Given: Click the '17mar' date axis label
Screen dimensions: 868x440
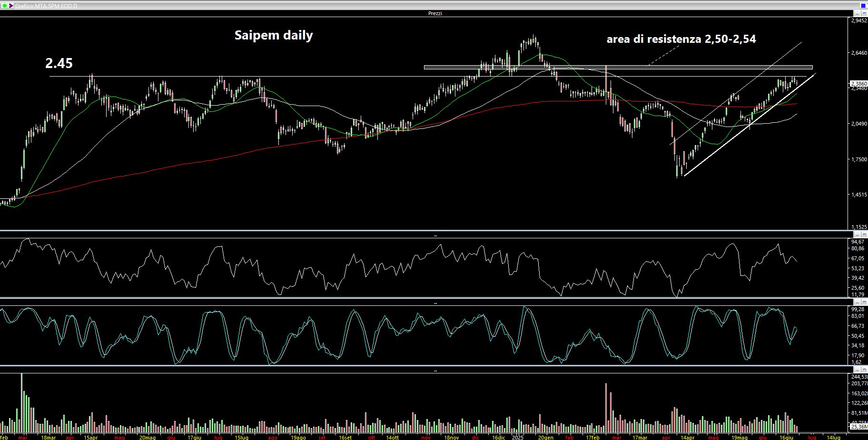Looking at the screenshot, I should pos(640,437).
